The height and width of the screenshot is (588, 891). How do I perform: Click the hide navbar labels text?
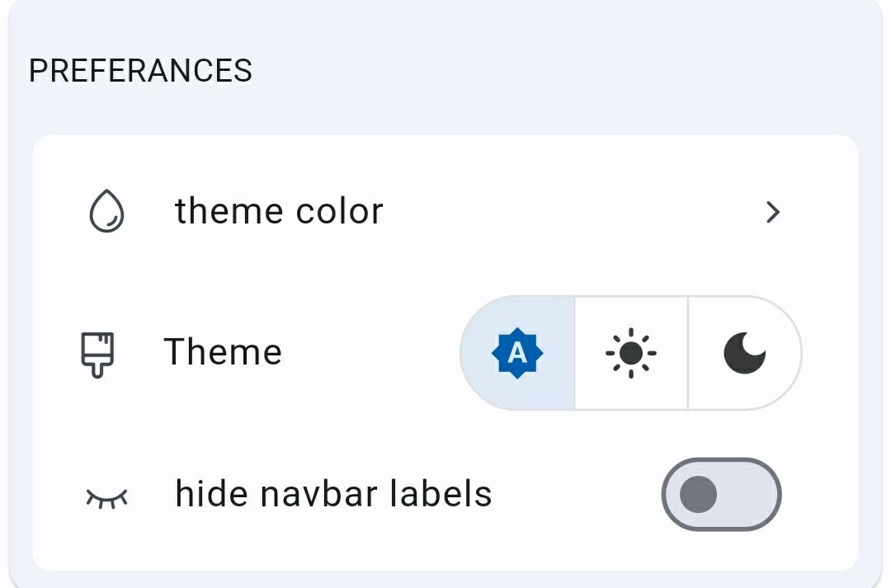point(333,492)
